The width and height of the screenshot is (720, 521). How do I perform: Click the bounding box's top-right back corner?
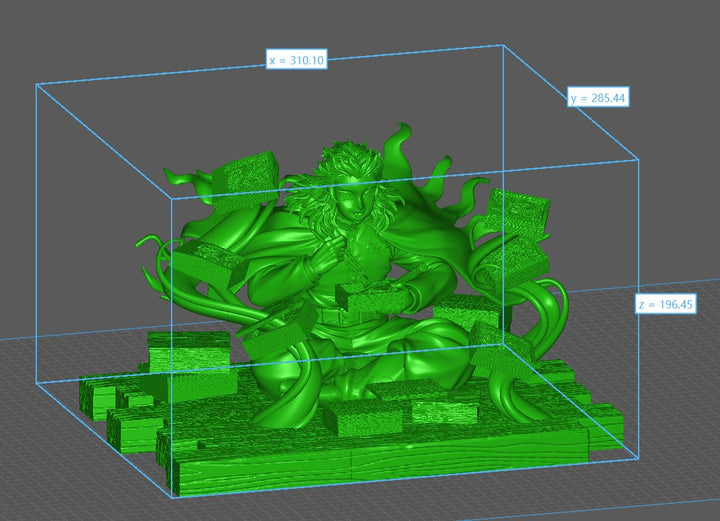click(x=500, y=46)
